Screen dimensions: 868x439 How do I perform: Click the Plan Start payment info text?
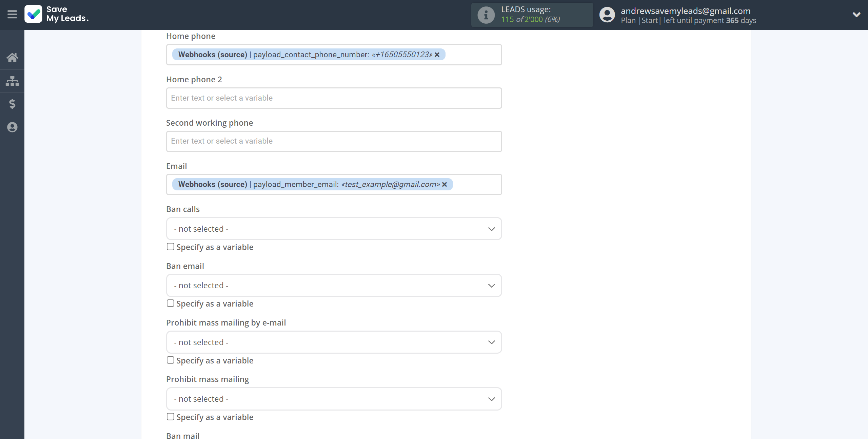[x=688, y=20]
